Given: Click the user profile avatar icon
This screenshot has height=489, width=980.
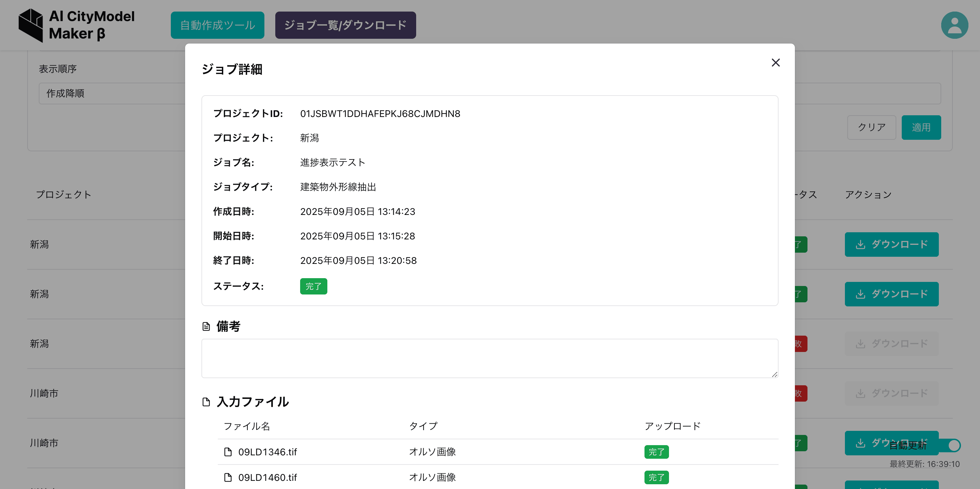Looking at the screenshot, I should [x=954, y=25].
